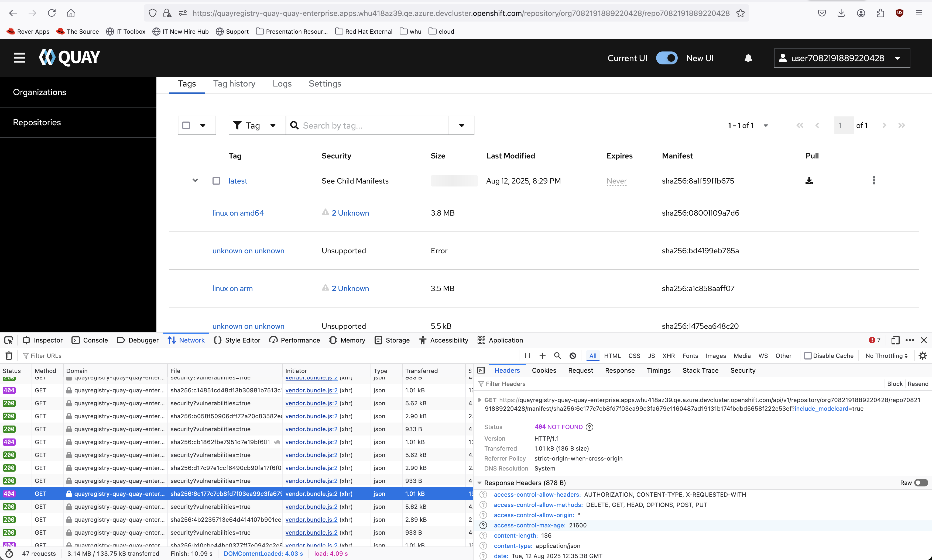Open the user7082191889220428 account dropdown

point(842,58)
